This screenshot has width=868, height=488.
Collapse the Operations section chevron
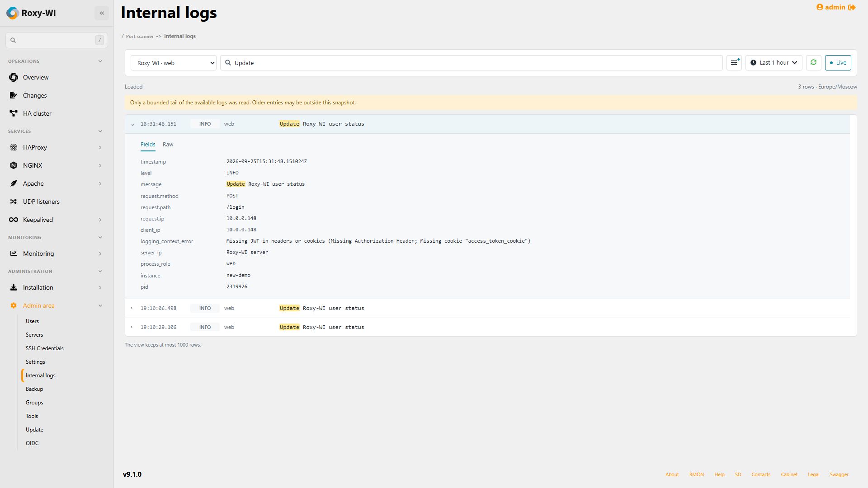pos(100,61)
